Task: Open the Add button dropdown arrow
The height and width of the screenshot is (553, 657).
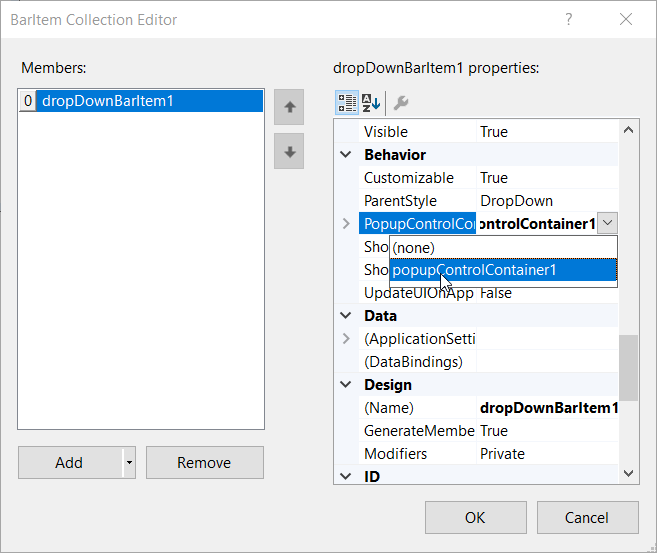Action: pyautogui.click(x=128, y=463)
